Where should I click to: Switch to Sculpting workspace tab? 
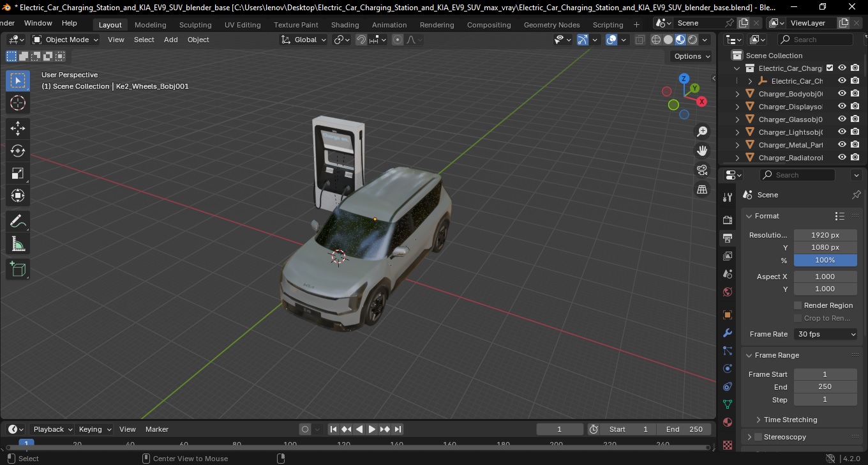[195, 25]
